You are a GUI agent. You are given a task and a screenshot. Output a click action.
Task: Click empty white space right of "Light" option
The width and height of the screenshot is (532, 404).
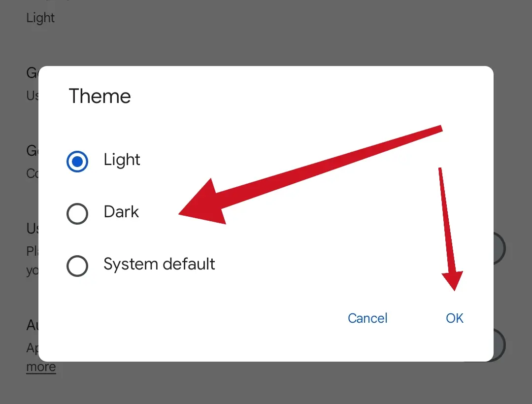coord(296,160)
